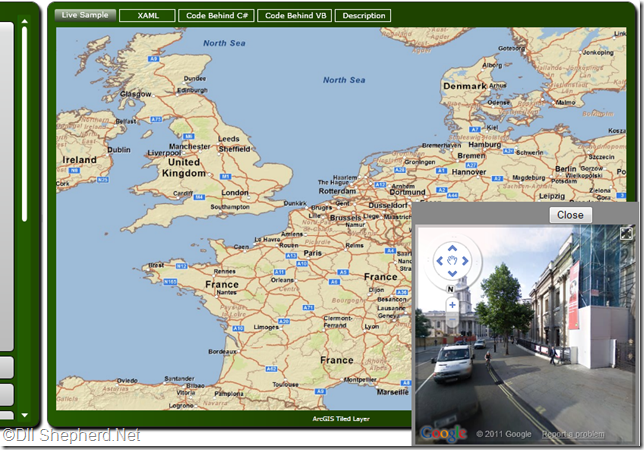Screen dimensions: 644x450
Task: Click Dortmund on the map
Action: click(407, 192)
